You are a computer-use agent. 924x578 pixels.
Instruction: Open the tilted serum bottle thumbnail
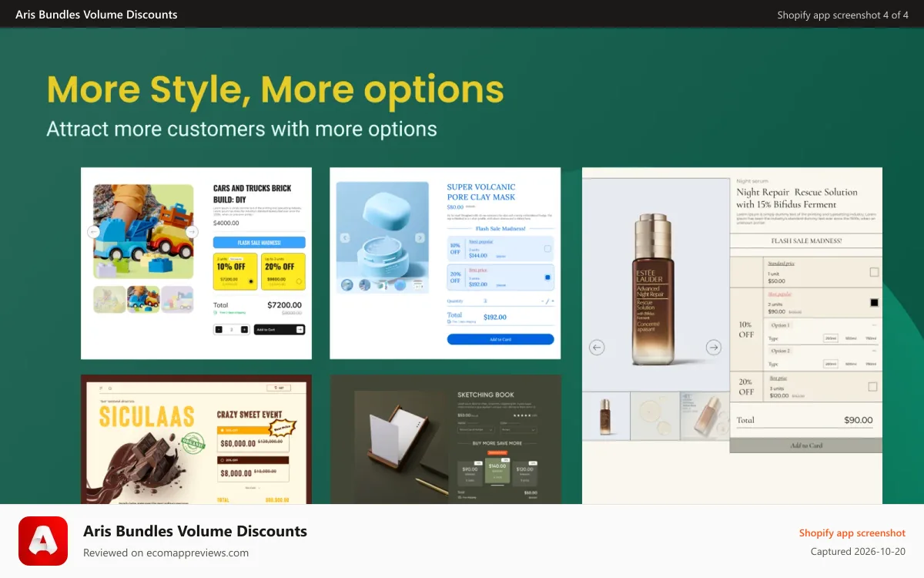coord(705,416)
